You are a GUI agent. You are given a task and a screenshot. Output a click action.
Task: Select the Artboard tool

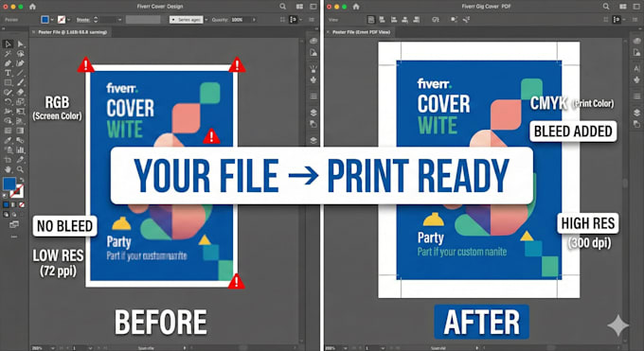point(8,160)
